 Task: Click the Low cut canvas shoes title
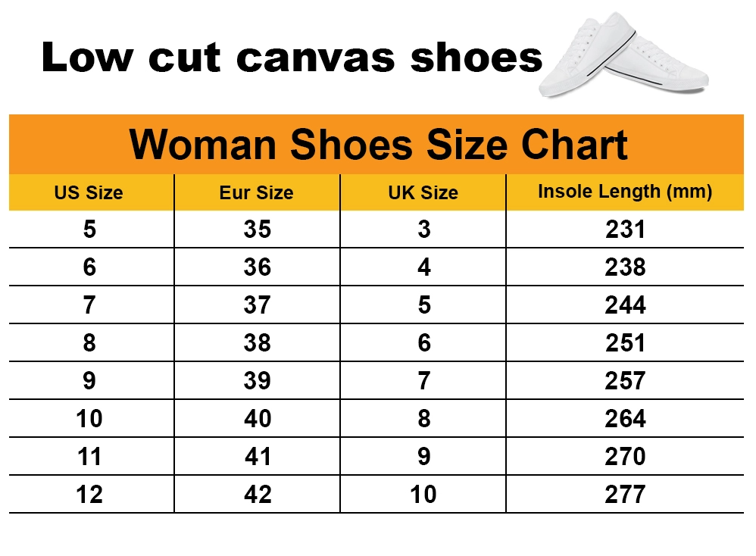[292, 58]
